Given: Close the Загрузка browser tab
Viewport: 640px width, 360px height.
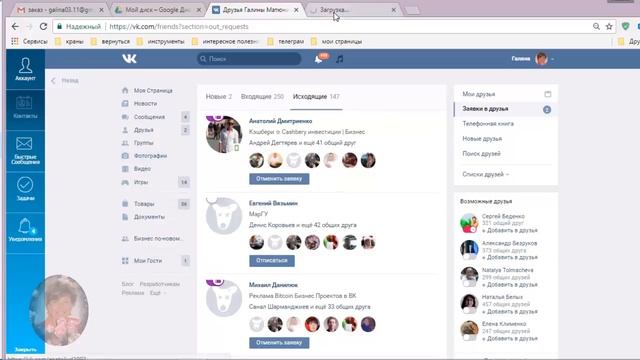Looking at the screenshot, I should click(x=393, y=10).
